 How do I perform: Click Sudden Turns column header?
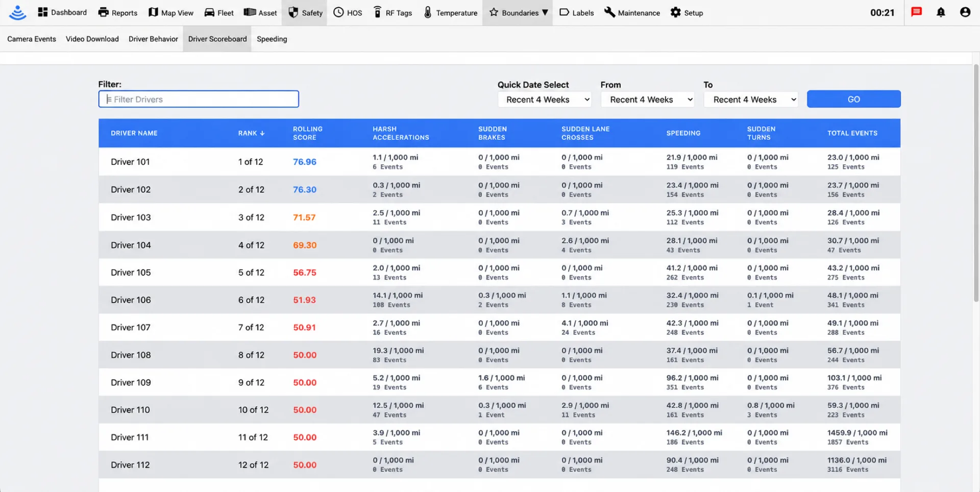(761, 133)
